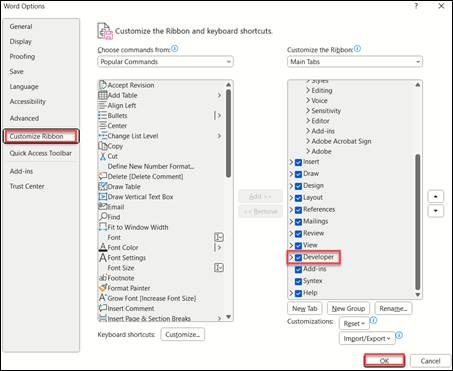Select the Email command icon

(103, 207)
